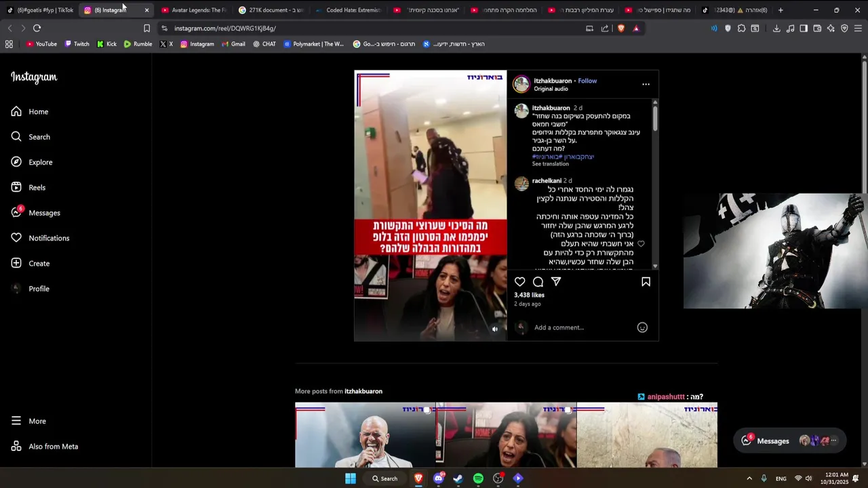Switch to the TikTok goatis tab

pos(41,10)
